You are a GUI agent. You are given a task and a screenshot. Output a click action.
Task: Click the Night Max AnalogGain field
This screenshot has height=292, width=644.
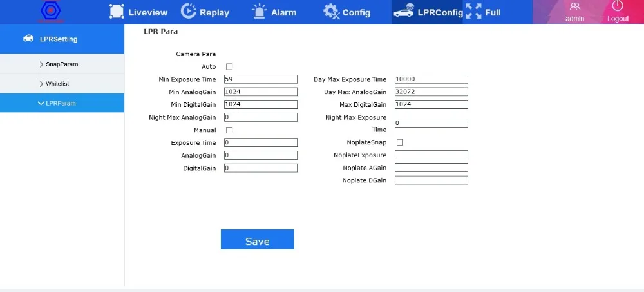pyautogui.click(x=260, y=117)
